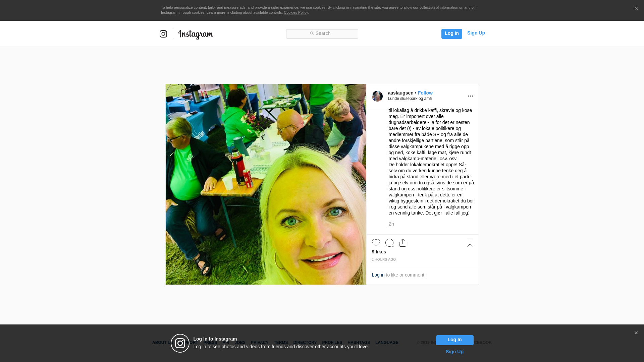The image size is (644, 362).
Task: Open the post selfie photo
Action: click(x=266, y=184)
